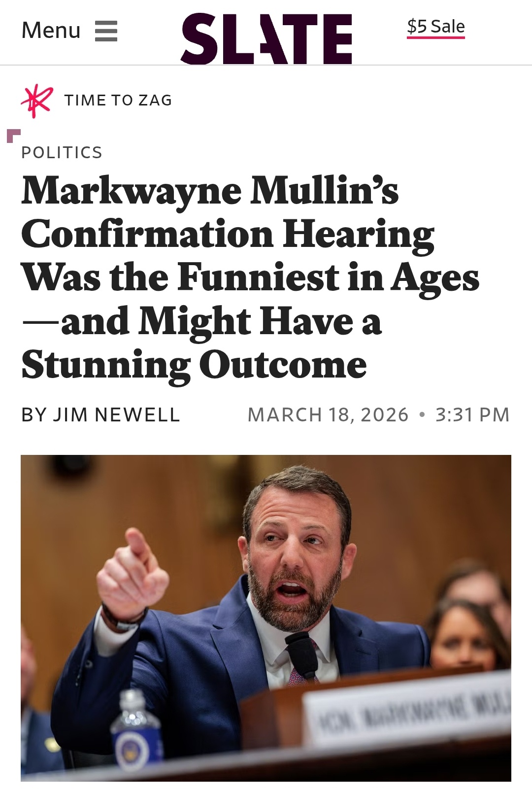The width and height of the screenshot is (532, 794).
Task: Open the confirmation hearing photo
Action: coord(266,617)
